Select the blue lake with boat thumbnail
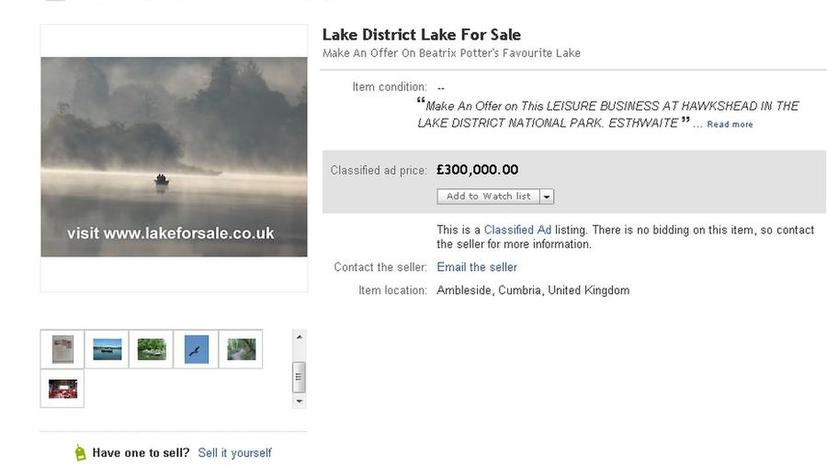The width and height of the screenshot is (827, 465). pos(107,349)
